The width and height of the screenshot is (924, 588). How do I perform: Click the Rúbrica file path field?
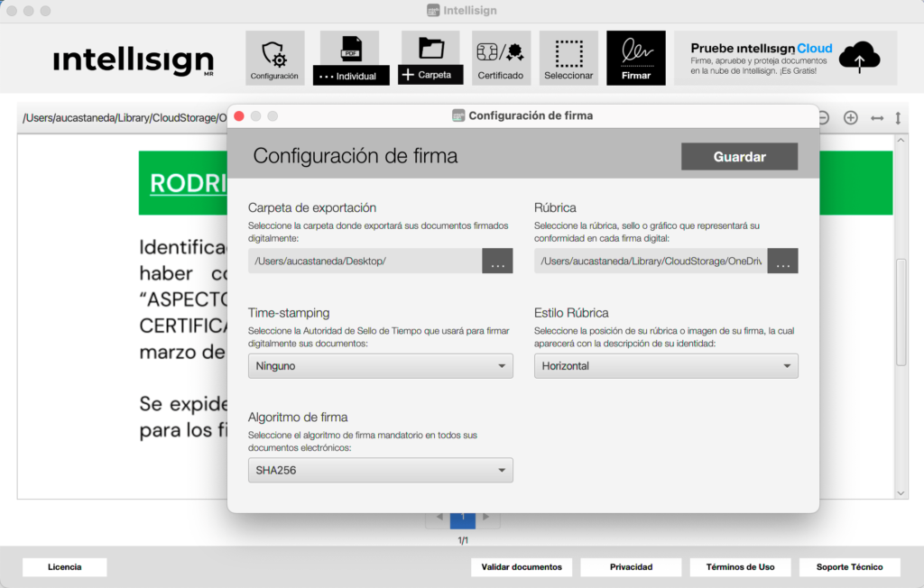coord(651,261)
